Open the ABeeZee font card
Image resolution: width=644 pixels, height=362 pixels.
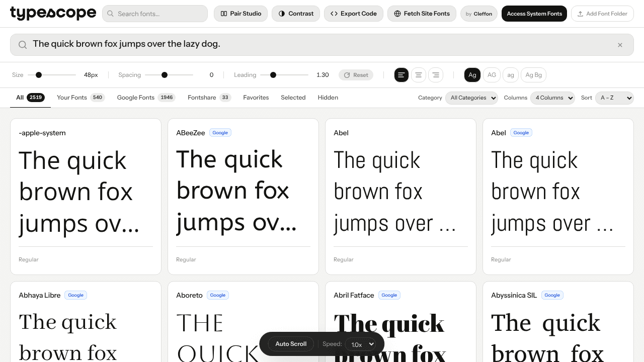pos(243,197)
